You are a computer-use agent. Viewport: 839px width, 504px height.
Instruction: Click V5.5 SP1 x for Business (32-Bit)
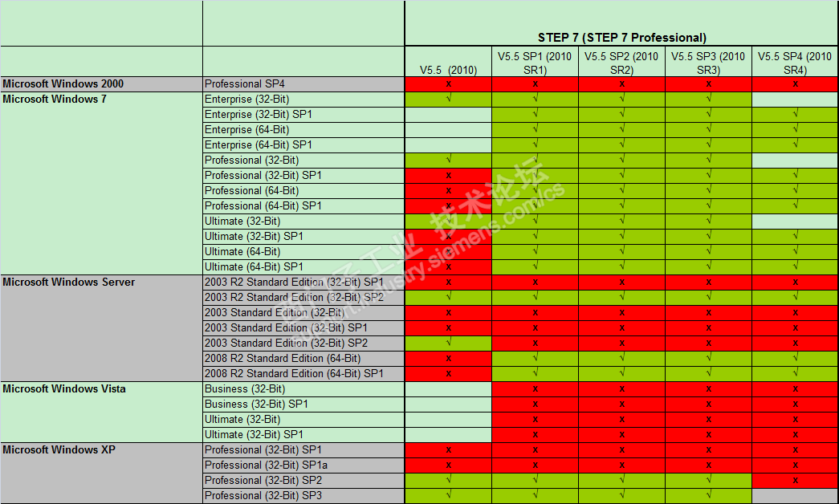(x=535, y=389)
